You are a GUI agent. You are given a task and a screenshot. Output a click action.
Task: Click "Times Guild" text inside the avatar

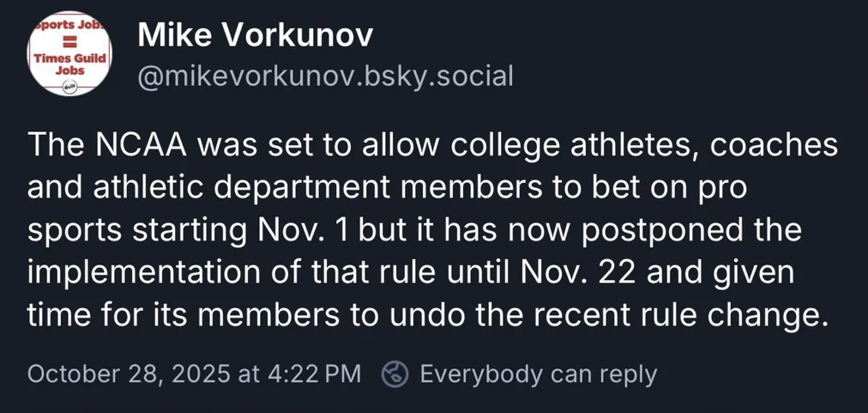coord(70,58)
